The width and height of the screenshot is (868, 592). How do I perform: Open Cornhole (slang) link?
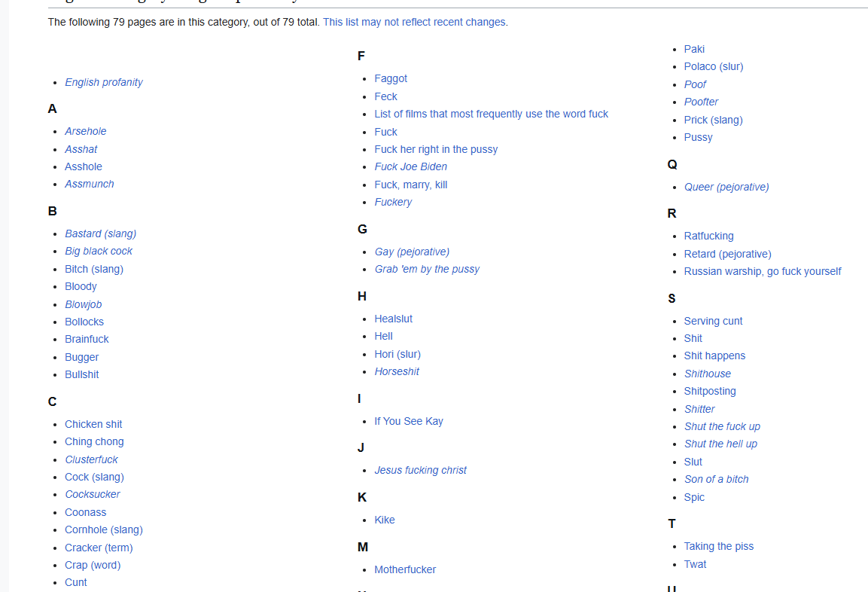click(x=104, y=529)
